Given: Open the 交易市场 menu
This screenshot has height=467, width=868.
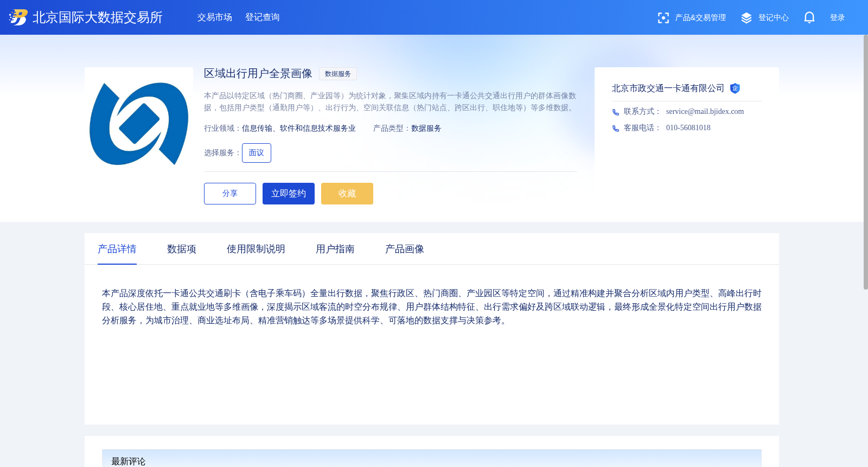Looking at the screenshot, I should click(215, 17).
